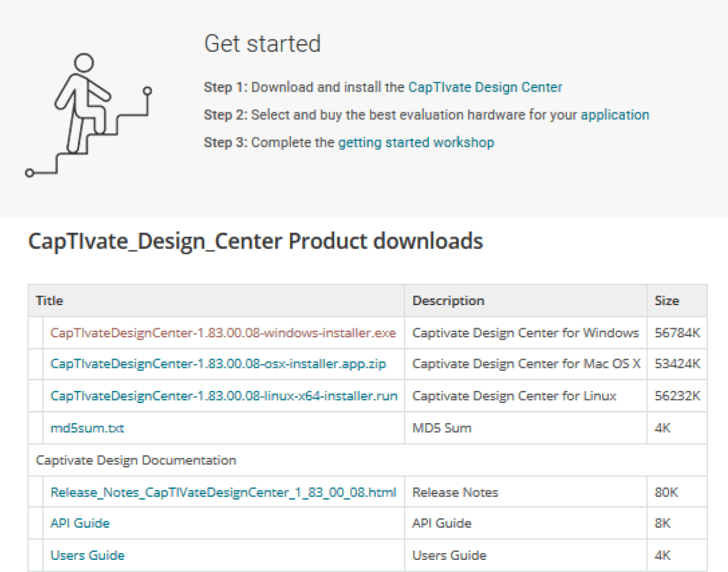Viewport: 728px width, 572px height.
Task: Open the md5sum.txt file link
Action: click(x=87, y=428)
